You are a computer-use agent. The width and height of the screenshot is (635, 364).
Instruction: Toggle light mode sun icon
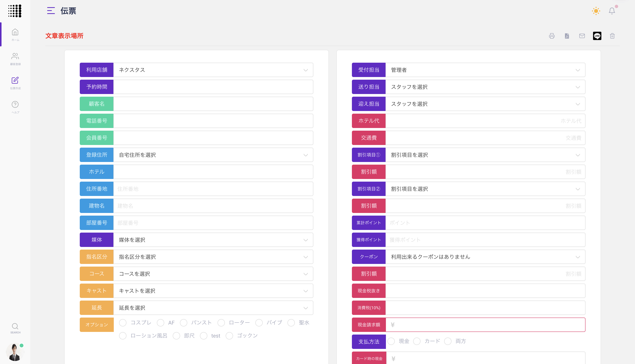click(x=596, y=11)
